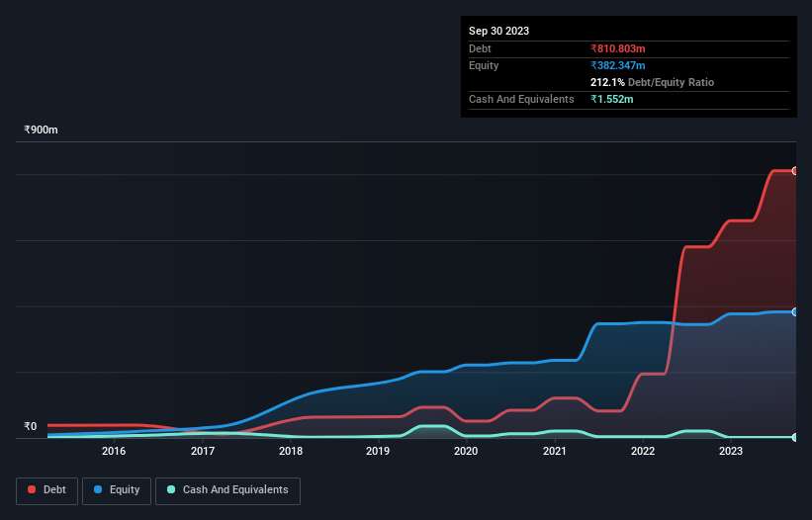The height and width of the screenshot is (520, 812).
Task: Click the 2021 x-axis label
Action: tap(555, 451)
